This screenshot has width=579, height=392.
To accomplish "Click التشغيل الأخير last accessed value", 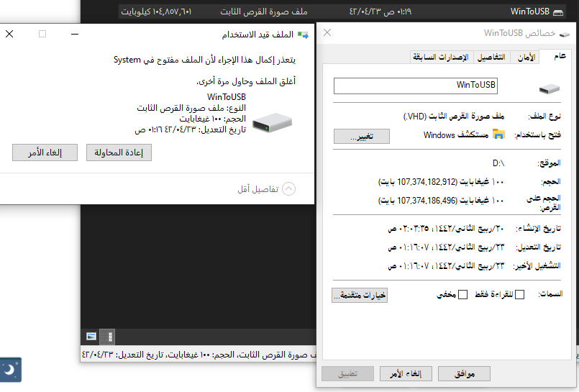I will [446, 265].
